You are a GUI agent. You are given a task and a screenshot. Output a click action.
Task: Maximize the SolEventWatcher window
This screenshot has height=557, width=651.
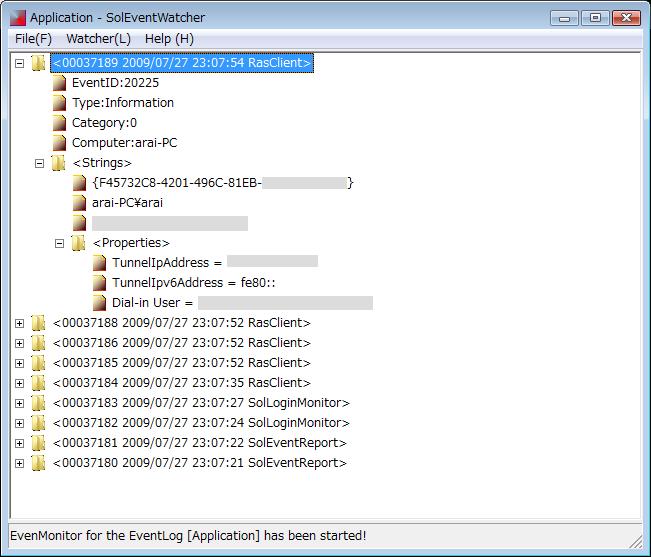click(x=595, y=18)
